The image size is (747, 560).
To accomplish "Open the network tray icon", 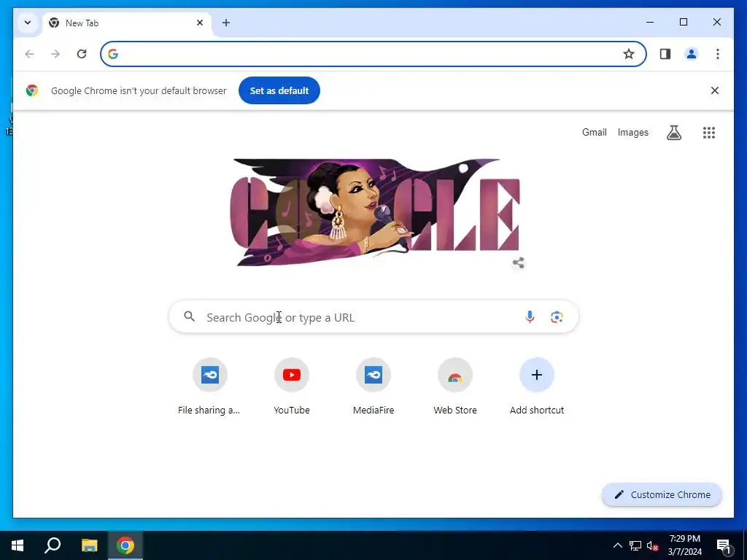I will click(635, 545).
